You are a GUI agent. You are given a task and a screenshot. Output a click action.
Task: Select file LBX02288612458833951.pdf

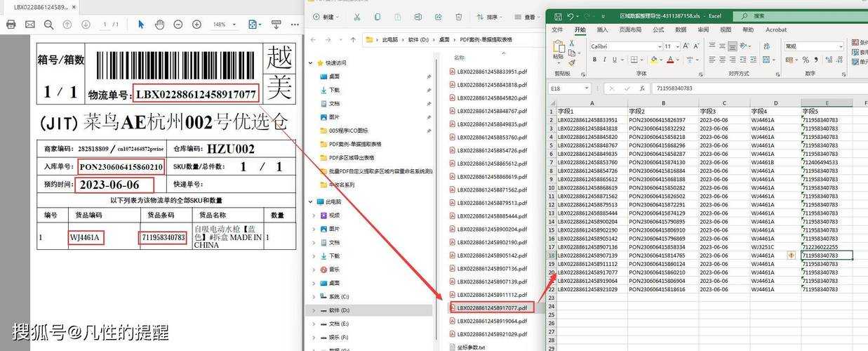(x=487, y=72)
